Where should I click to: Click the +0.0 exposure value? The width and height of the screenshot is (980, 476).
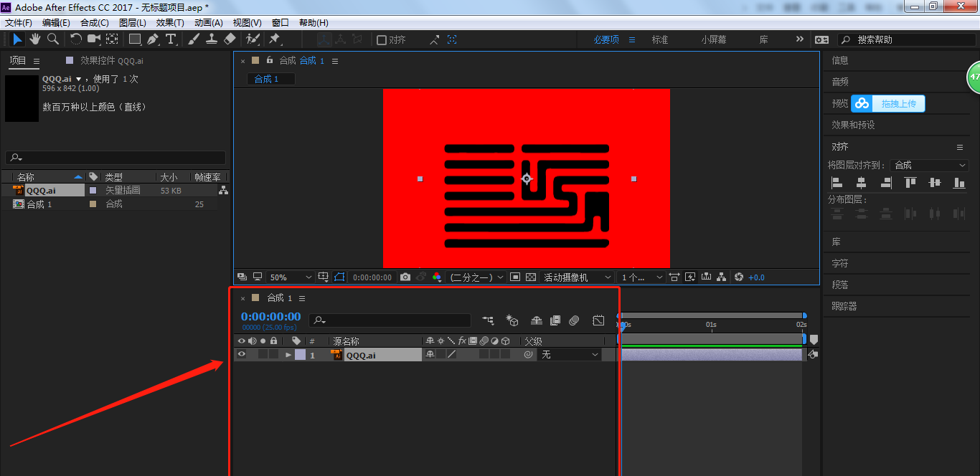[x=756, y=277]
